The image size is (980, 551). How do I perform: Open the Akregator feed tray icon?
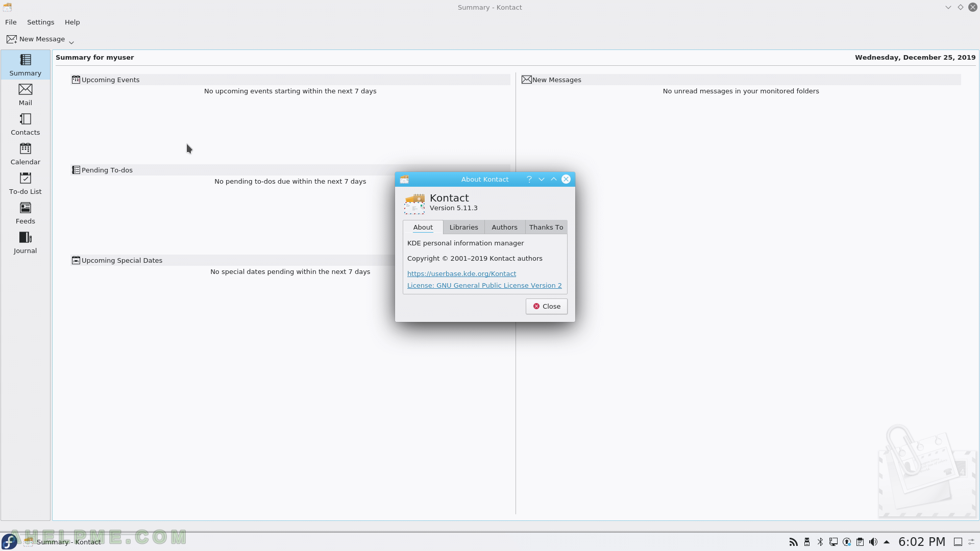794,542
